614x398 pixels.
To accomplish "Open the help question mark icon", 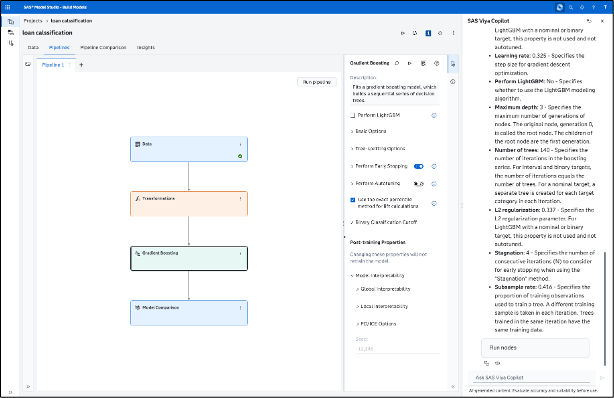I will coord(594,7).
